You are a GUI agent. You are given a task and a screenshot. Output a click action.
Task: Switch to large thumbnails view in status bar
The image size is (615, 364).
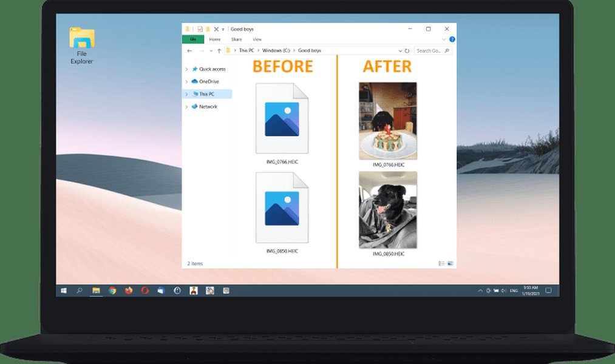coord(450,263)
